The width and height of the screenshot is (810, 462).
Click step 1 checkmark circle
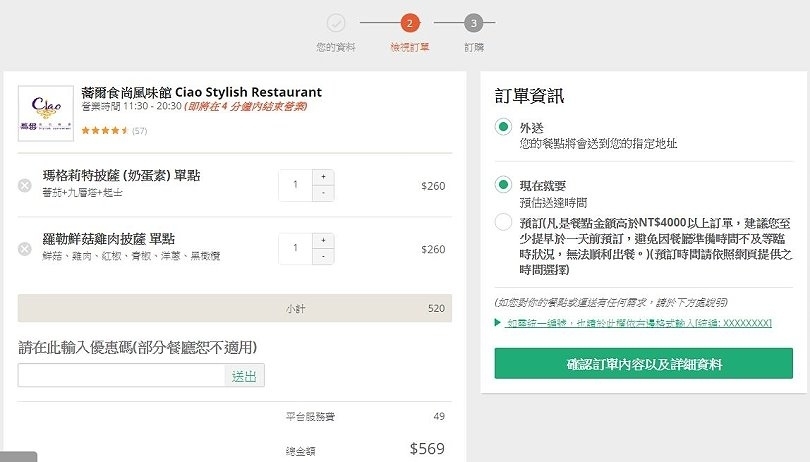click(337, 23)
